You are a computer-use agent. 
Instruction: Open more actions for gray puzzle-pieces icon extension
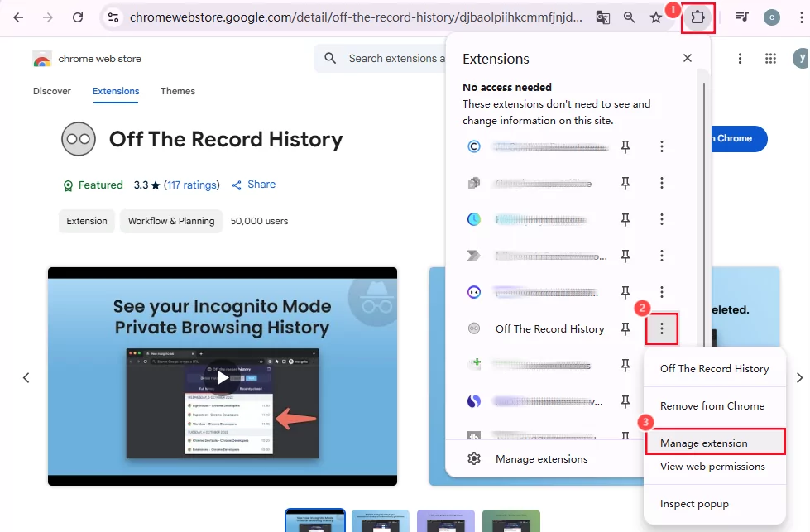661,183
